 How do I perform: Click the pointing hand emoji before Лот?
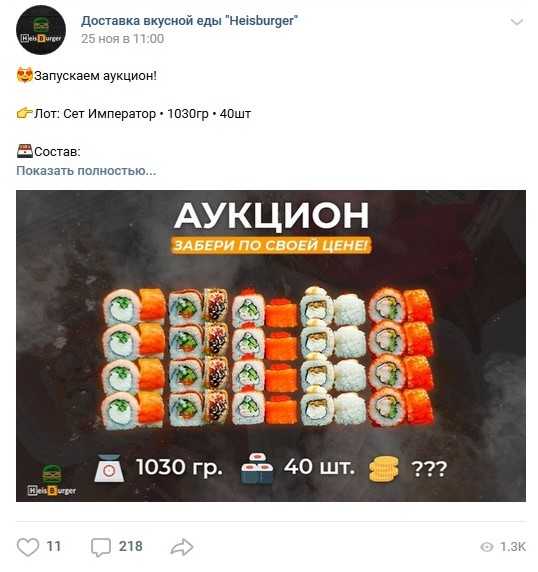click(24, 113)
